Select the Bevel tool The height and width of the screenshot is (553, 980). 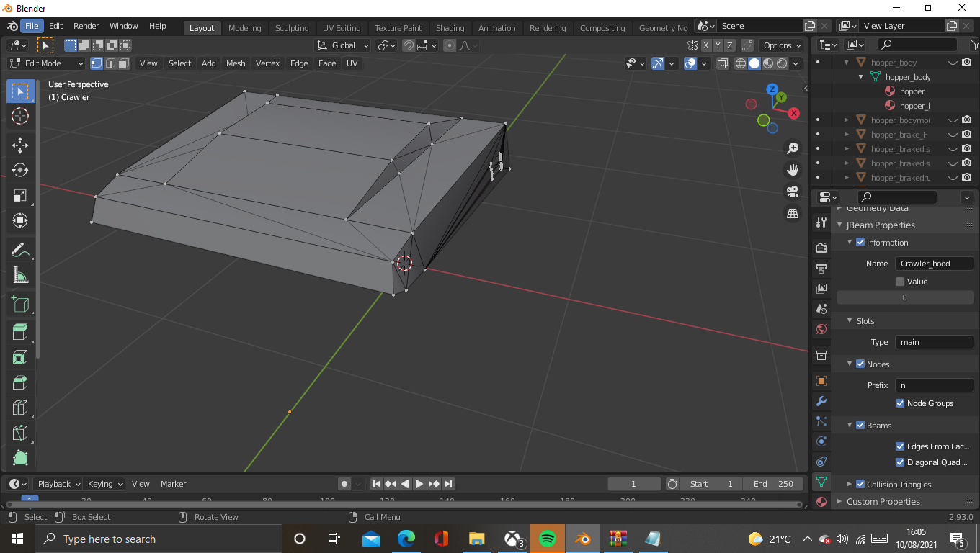point(20,382)
